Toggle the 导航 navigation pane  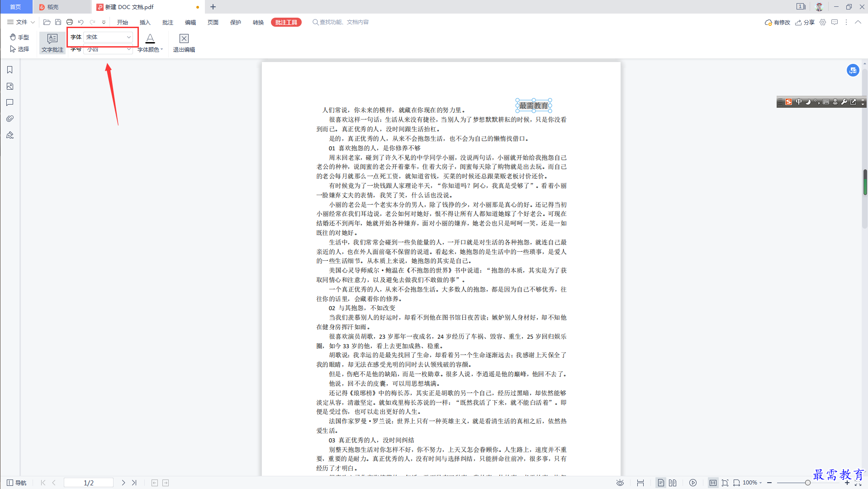pyautogui.click(x=17, y=483)
